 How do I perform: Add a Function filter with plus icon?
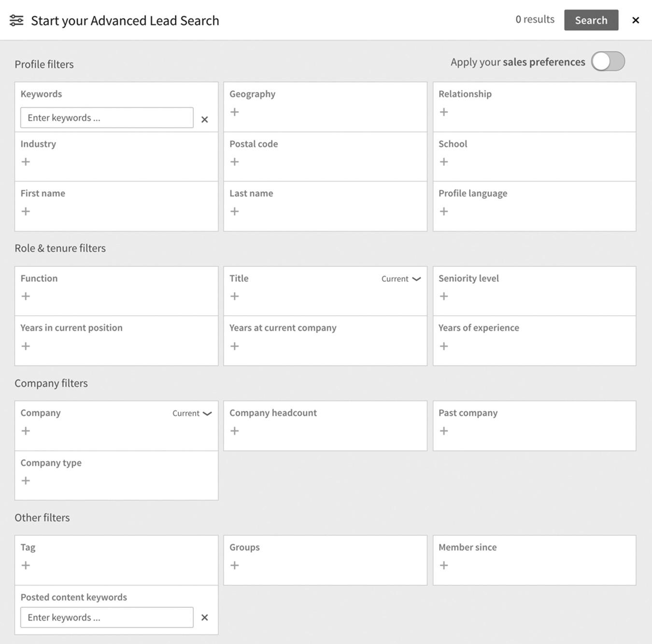(x=26, y=296)
